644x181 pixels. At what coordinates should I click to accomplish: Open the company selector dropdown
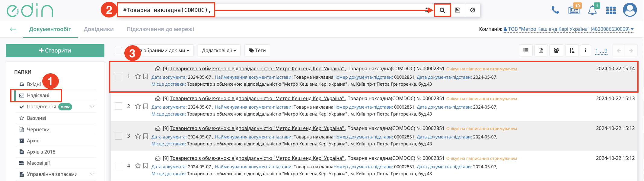569,29
